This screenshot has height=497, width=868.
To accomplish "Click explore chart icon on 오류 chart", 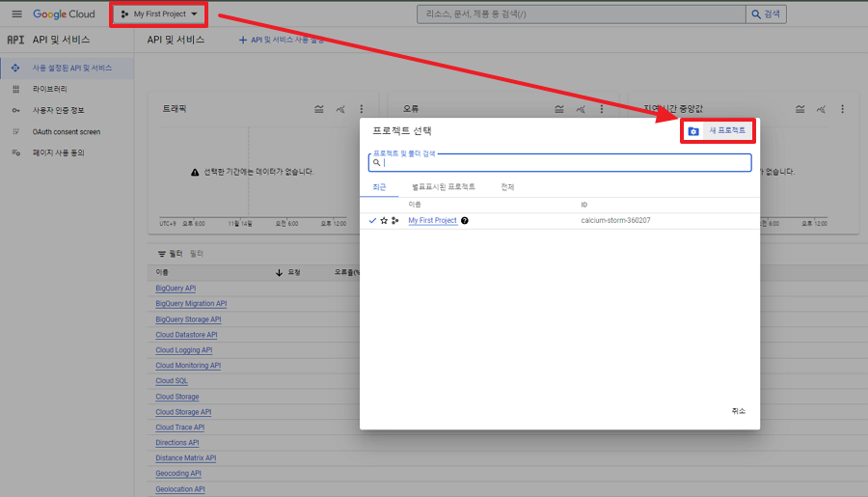I will click(x=581, y=109).
